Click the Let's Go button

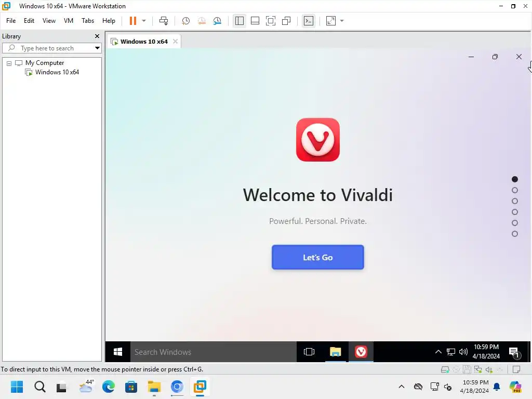(317, 257)
